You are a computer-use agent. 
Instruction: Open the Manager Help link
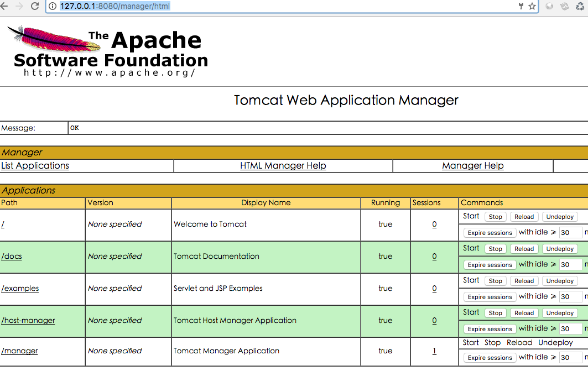(x=473, y=166)
